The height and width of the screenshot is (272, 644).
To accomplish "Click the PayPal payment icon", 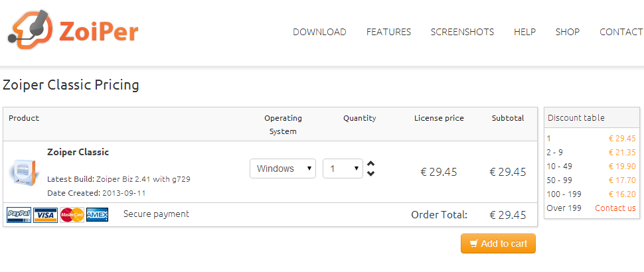I will [19, 215].
